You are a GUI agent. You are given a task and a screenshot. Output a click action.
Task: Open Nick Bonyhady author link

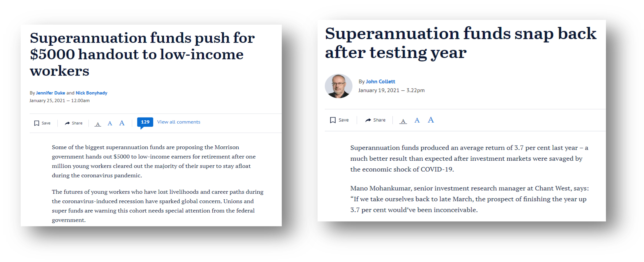pos(91,93)
